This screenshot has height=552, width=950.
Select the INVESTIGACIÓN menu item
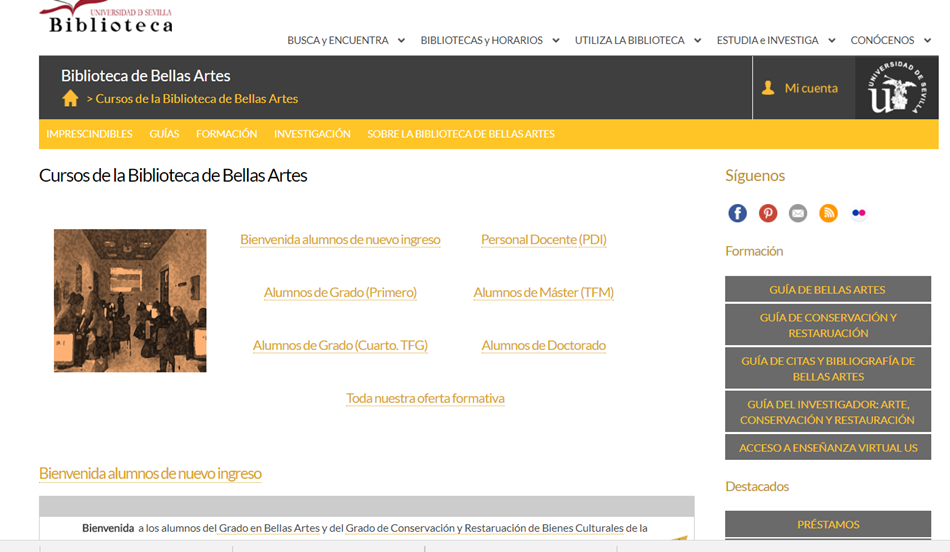312,134
